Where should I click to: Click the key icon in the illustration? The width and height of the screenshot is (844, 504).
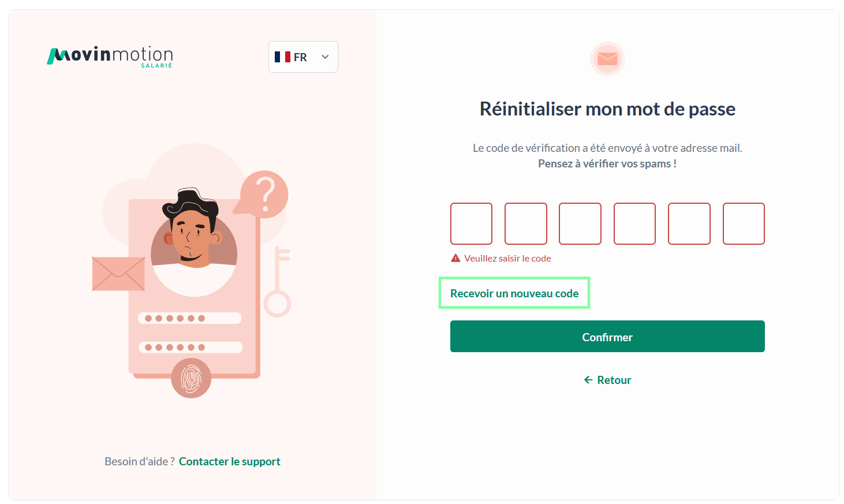tap(278, 282)
